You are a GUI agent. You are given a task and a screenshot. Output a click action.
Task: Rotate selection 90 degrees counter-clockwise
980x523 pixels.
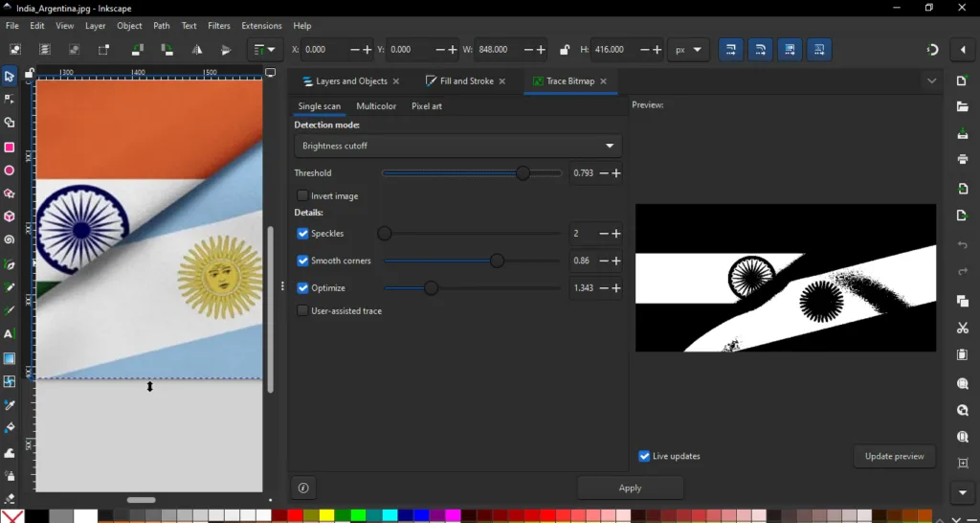pos(138,50)
